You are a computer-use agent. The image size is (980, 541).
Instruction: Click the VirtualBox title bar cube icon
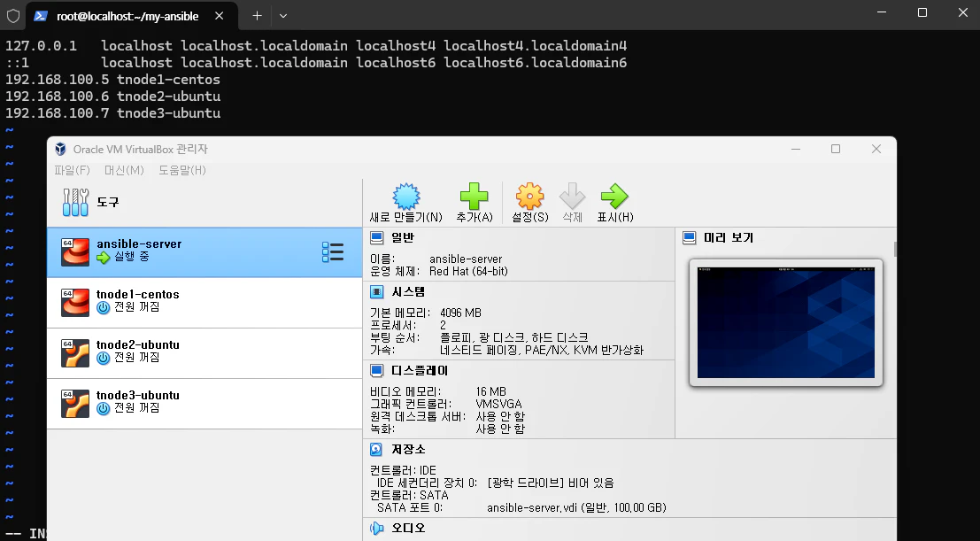[x=60, y=149]
